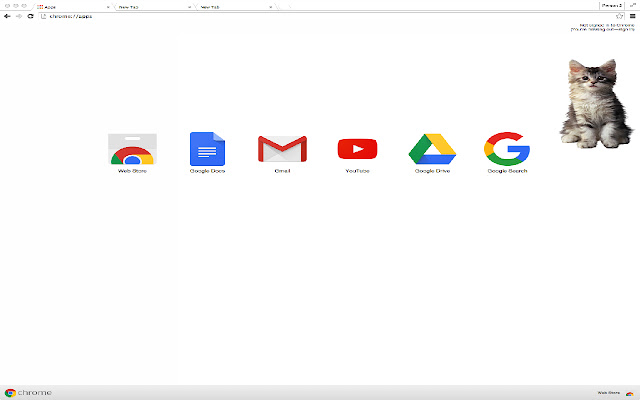This screenshot has width=640, height=400.
Task: Open the Web Store link in footer
Action: click(x=609, y=393)
